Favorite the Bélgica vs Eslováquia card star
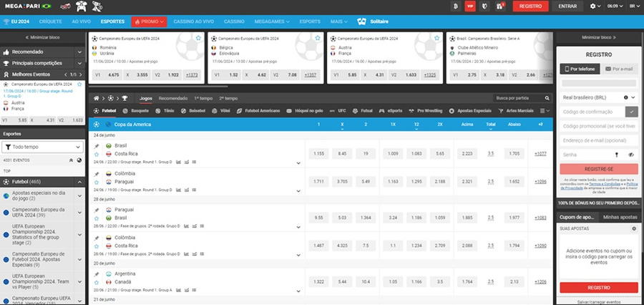The image size is (644, 305). pyautogui.click(x=318, y=37)
